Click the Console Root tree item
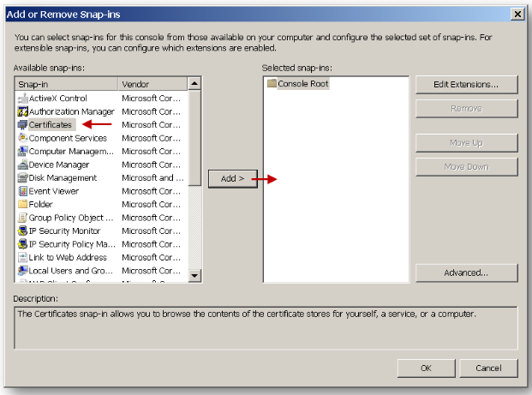 point(303,83)
